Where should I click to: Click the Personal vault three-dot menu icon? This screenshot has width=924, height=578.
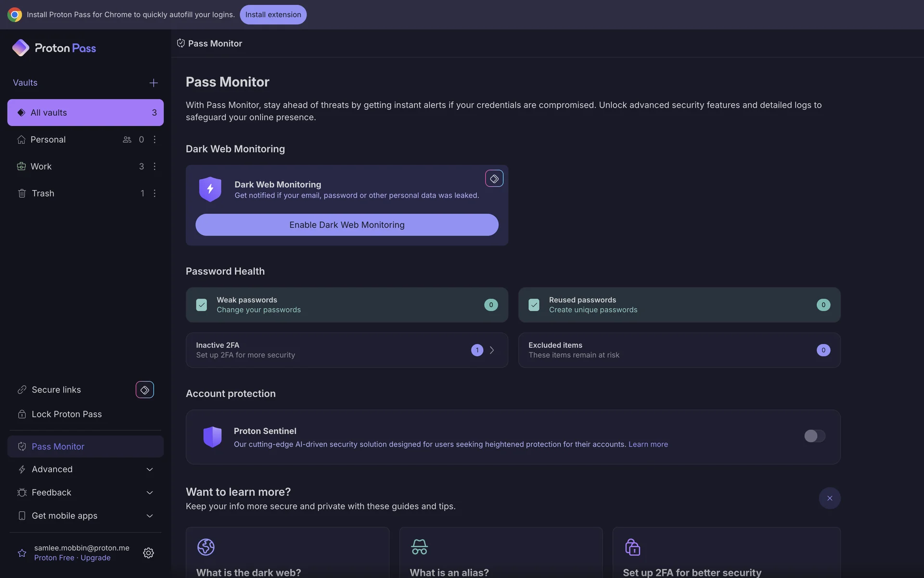(x=154, y=140)
